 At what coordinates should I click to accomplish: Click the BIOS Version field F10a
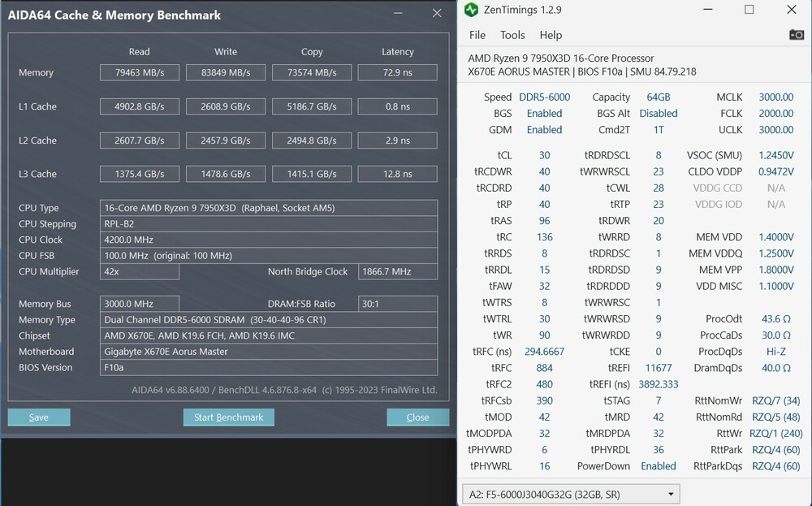(269, 368)
